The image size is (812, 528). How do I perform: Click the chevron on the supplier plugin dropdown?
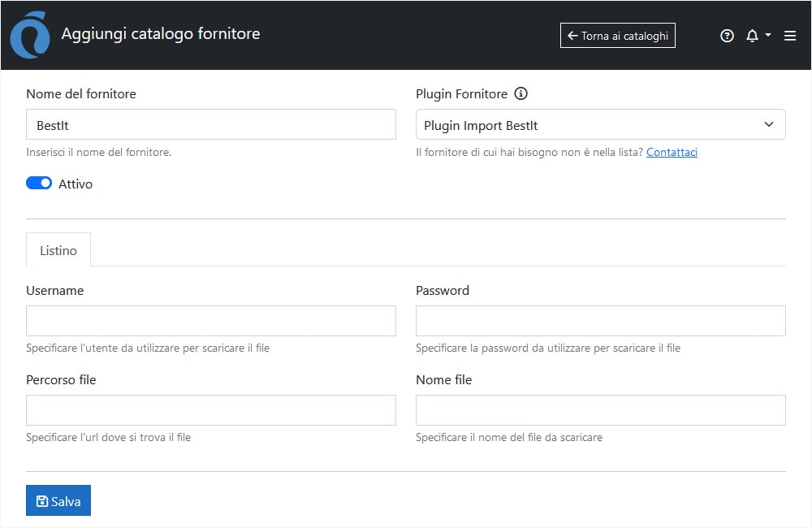tap(768, 124)
